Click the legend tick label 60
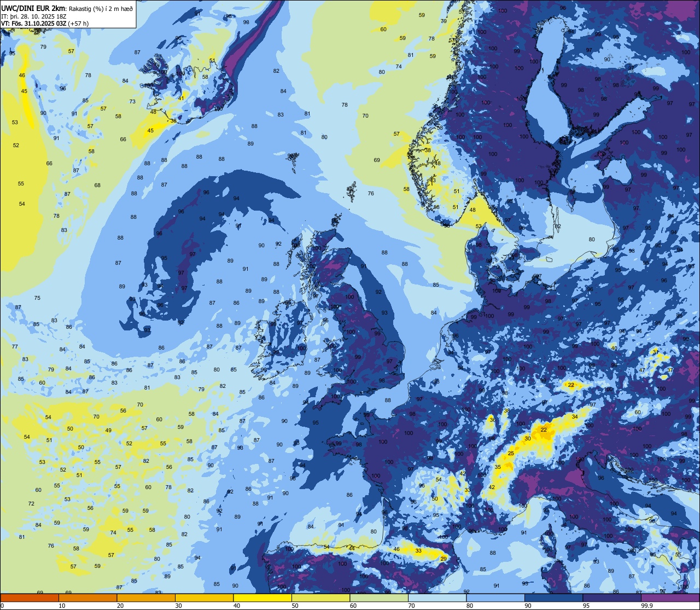 [353, 606]
